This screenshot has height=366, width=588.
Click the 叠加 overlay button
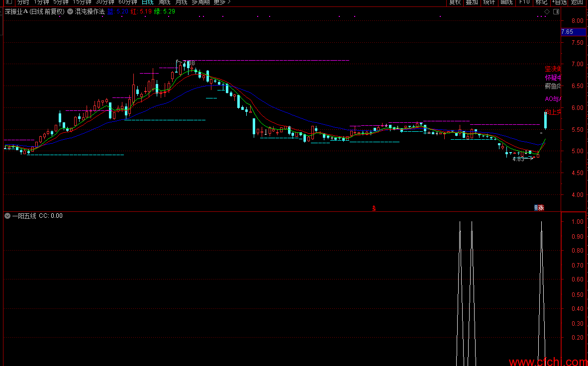click(x=472, y=2)
